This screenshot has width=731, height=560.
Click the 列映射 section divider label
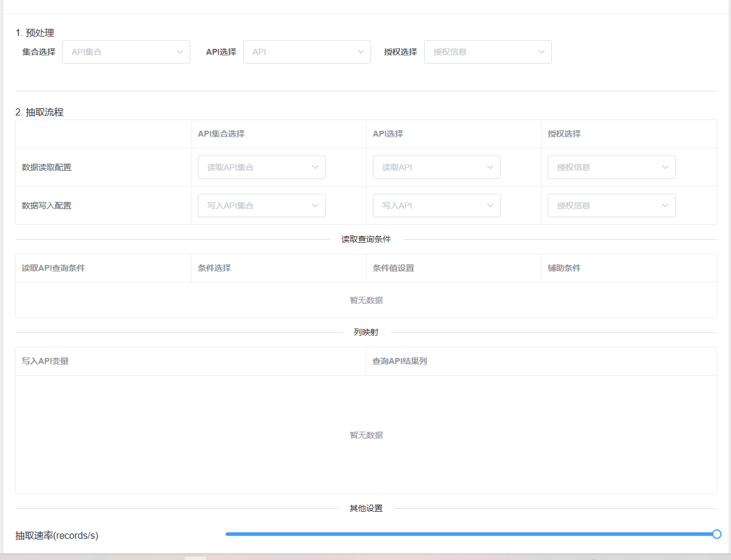click(x=366, y=332)
